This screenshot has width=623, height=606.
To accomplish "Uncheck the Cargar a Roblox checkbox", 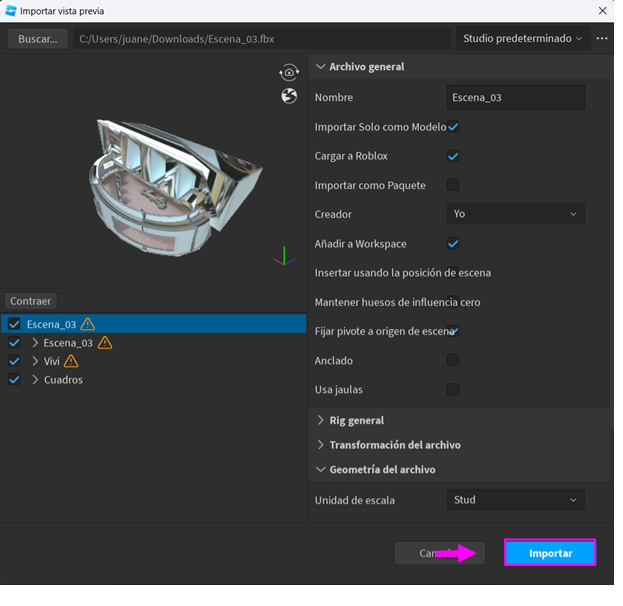I will pyautogui.click(x=453, y=156).
